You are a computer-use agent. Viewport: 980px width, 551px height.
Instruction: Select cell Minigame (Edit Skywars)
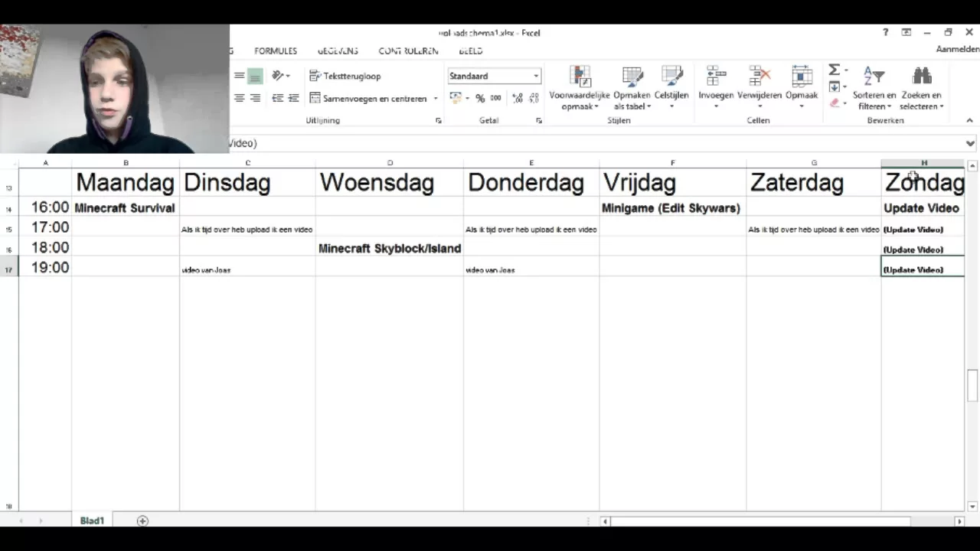[x=673, y=207]
